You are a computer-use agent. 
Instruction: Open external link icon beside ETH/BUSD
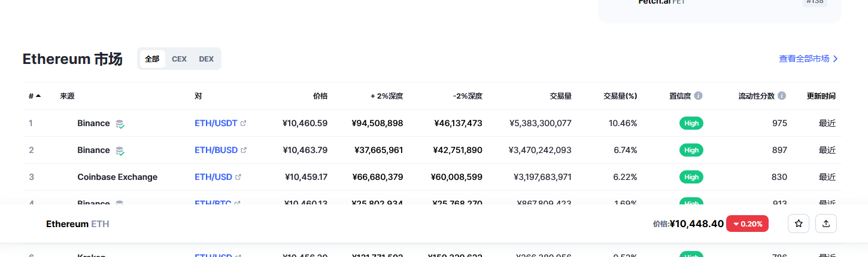[244, 150]
